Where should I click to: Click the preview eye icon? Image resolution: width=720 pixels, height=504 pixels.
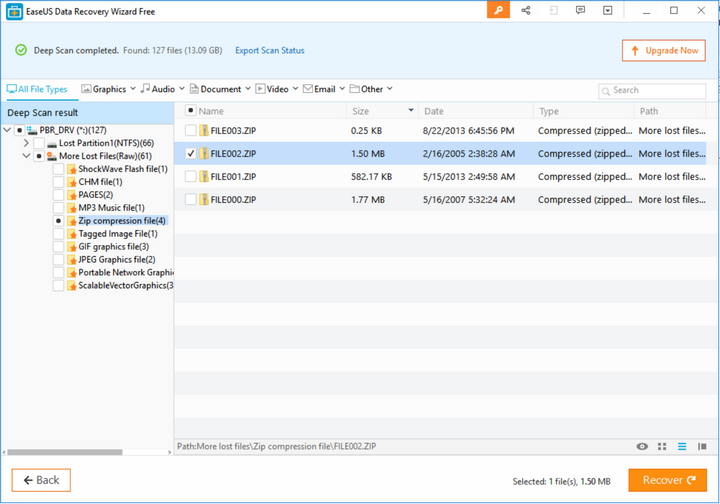[642, 446]
